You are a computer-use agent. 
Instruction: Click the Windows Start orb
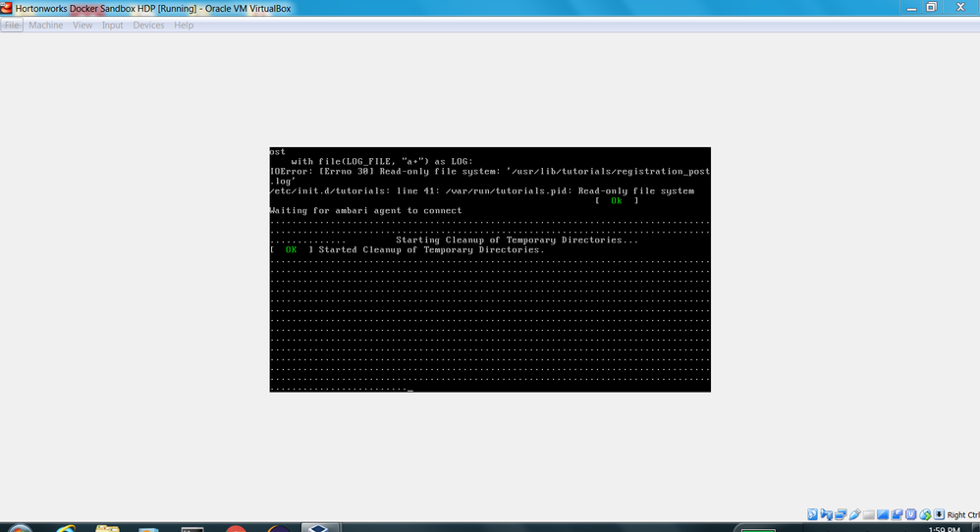(20, 528)
